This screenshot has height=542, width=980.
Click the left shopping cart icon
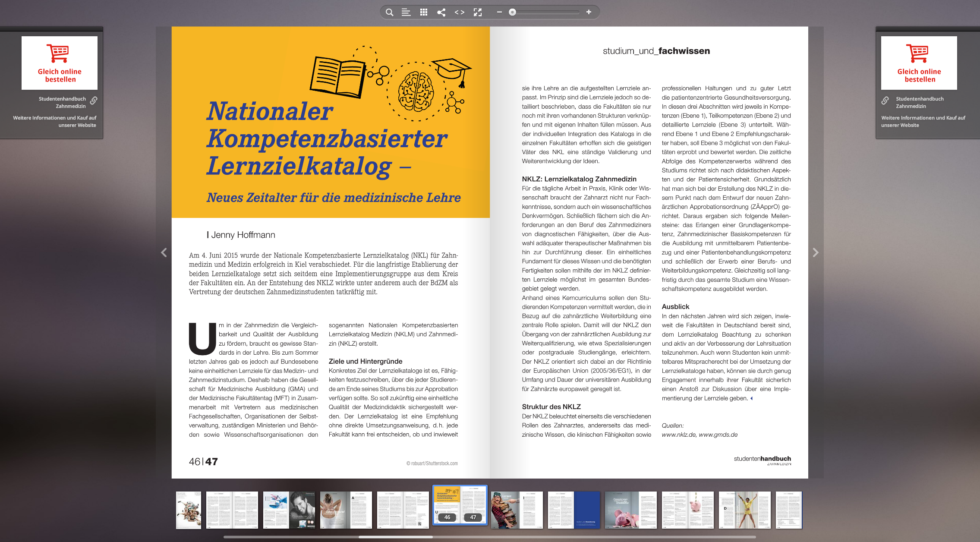pos(58,53)
